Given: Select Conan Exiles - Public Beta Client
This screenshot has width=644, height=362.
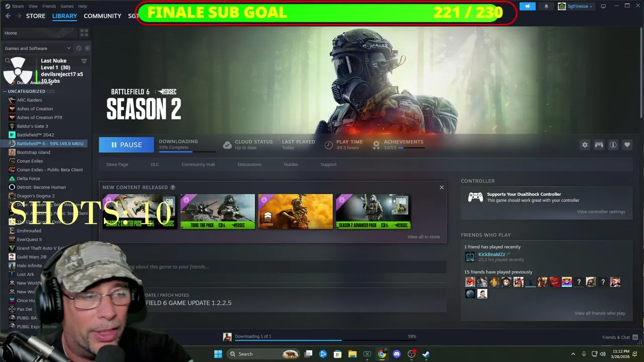Looking at the screenshot, I should tap(50, 170).
